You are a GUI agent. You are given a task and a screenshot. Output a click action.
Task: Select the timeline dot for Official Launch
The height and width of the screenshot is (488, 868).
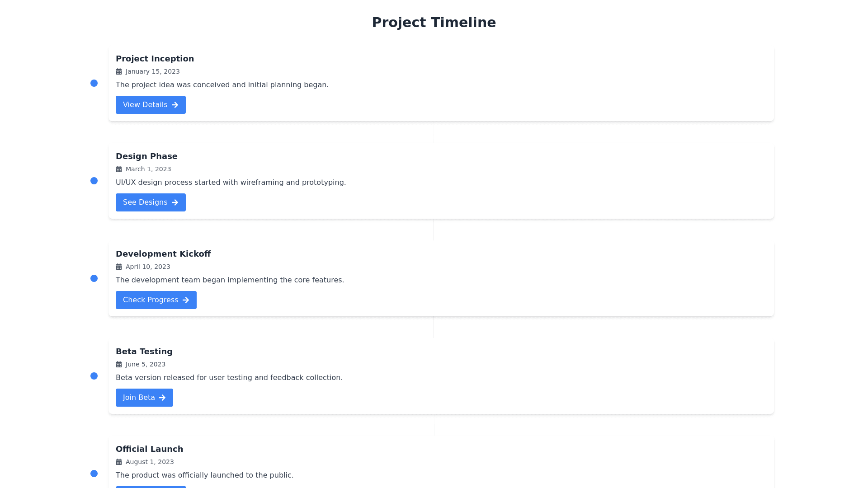(x=94, y=474)
